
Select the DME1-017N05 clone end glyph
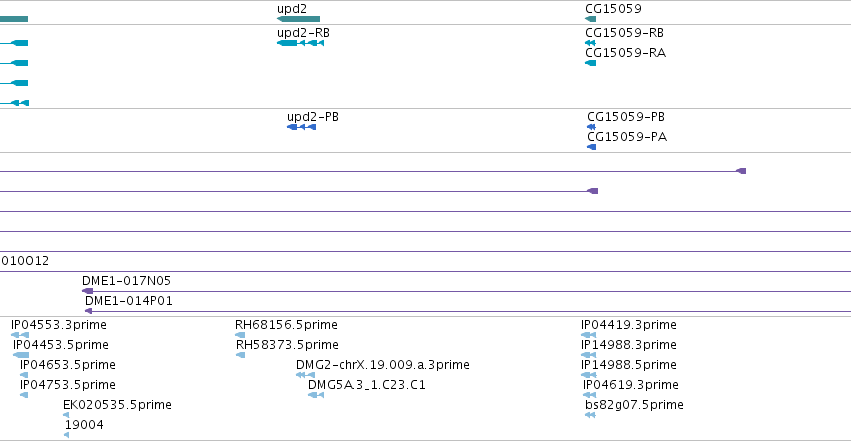tap(87, 291)
